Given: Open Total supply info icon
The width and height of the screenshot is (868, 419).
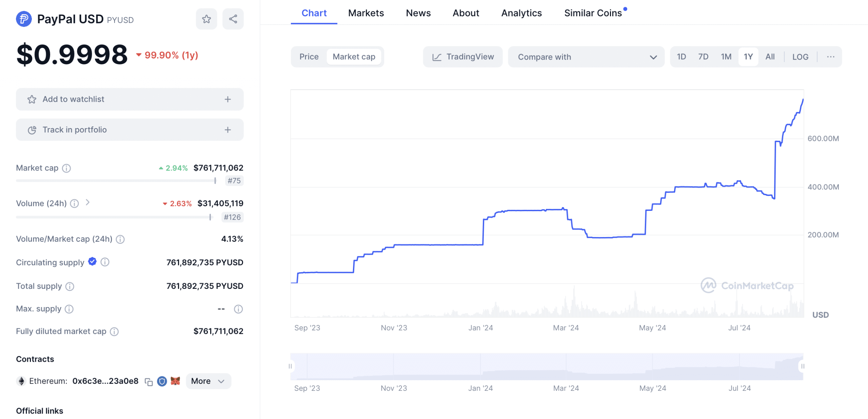Looking at the screenshot, I should tap(70, 286).
